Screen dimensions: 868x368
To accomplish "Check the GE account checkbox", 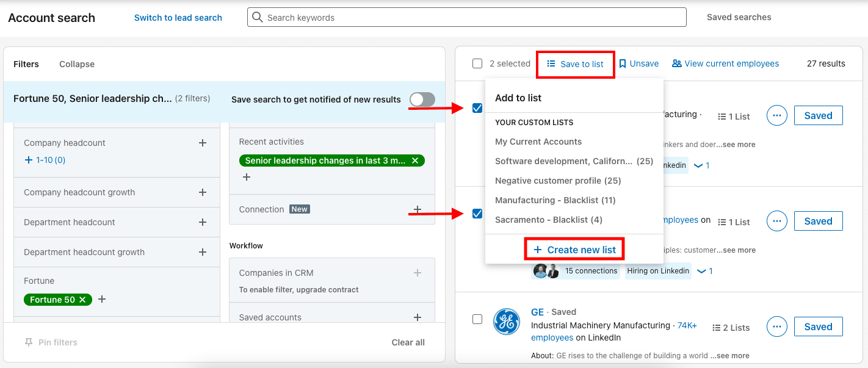I will pos(477,319).
